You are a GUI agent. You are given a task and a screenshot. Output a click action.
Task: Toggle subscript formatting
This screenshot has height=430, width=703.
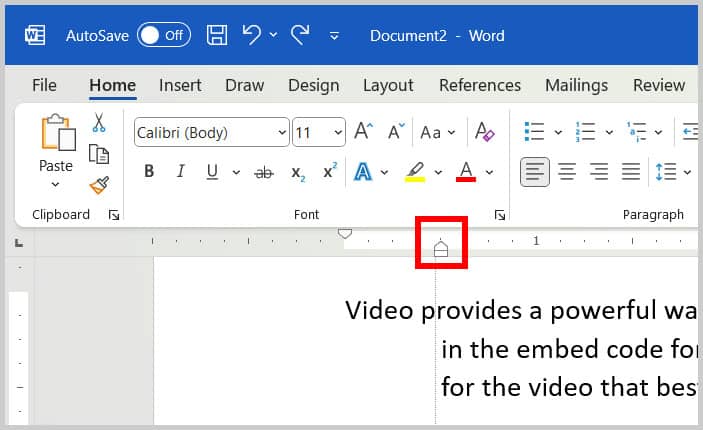point(298,173)
